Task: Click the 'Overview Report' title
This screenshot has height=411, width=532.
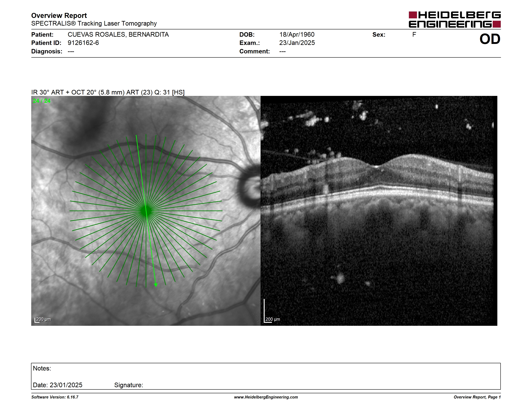Action: pos(59,16)
